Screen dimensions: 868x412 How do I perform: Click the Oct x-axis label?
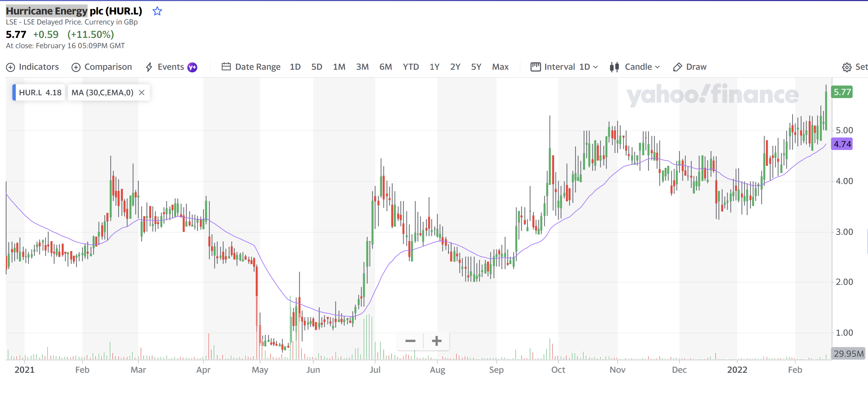558,370
